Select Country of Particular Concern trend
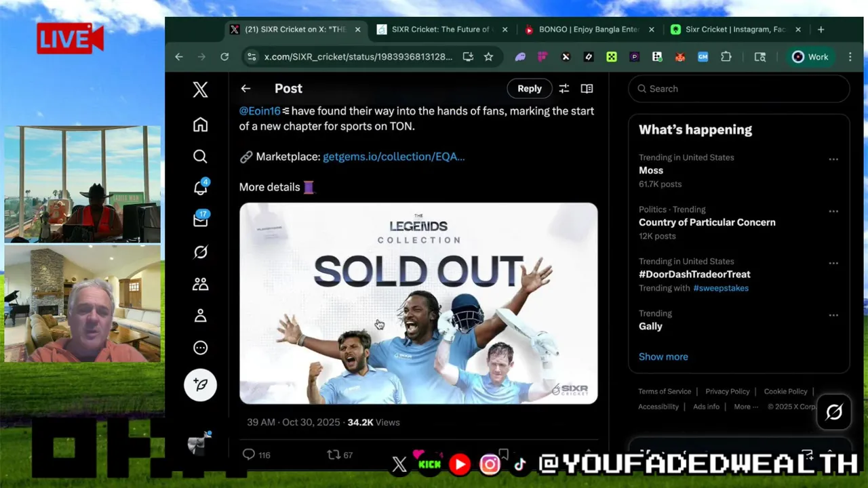The width and height of the screenshot is (868, 488). click(707, 222)
